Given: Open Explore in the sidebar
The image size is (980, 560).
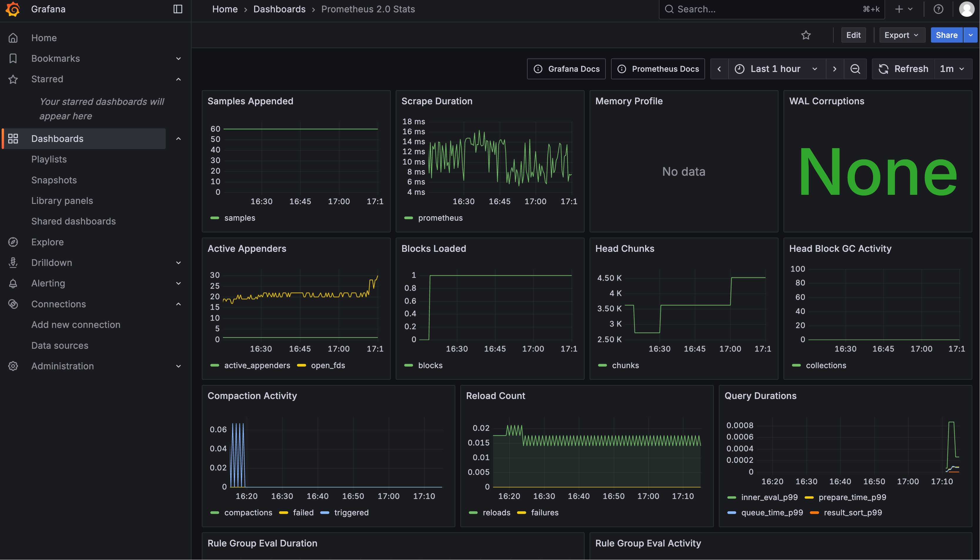Looking at the screenshot, I should point(47,242).
